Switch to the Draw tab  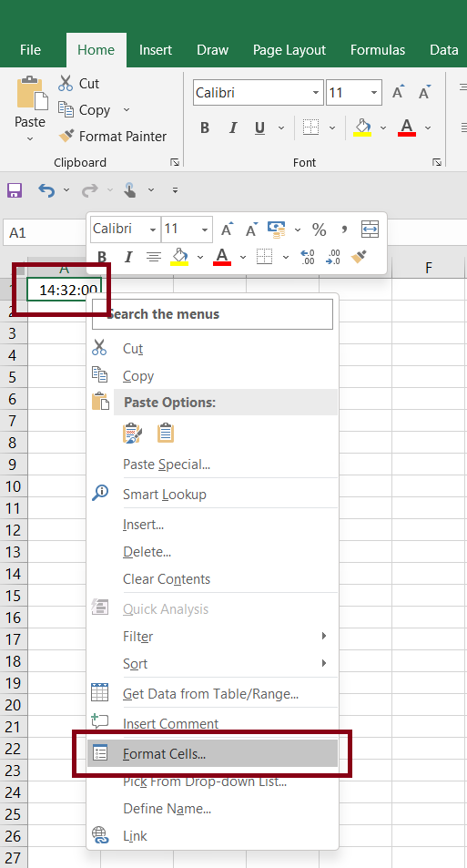pyautogui.click(x=212, y=50)
